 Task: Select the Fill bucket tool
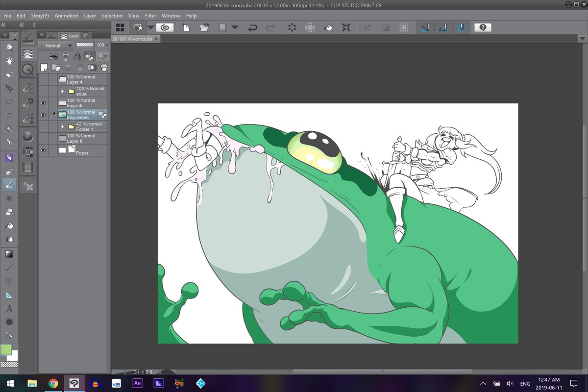9,225
